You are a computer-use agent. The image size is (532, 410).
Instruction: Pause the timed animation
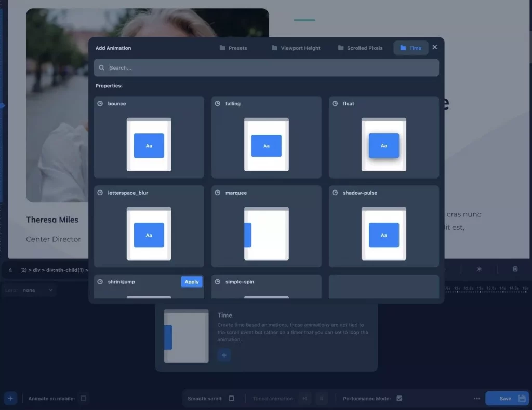[x=322, y=399]
